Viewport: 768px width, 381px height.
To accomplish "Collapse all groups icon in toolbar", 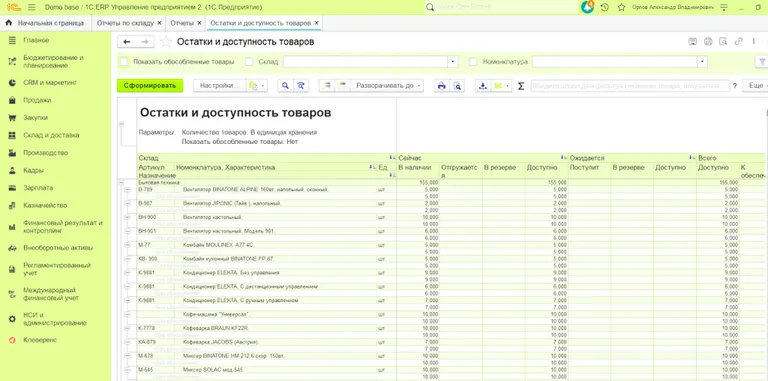I will click(342, 85).
